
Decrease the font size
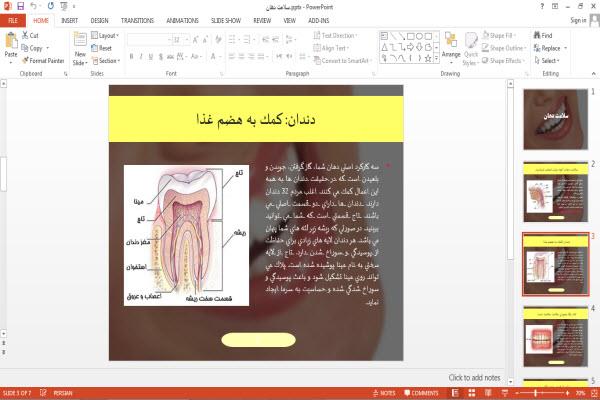point(205,39)
